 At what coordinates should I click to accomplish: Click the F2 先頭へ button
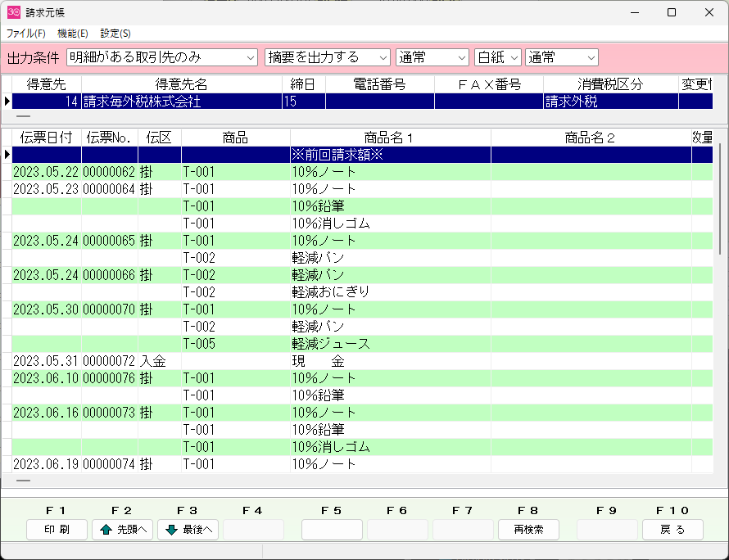pyautogui.click(x=122, y=530)
